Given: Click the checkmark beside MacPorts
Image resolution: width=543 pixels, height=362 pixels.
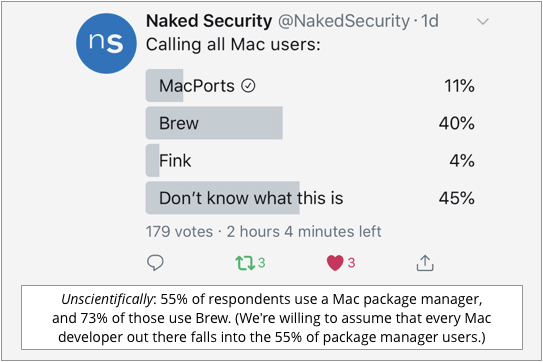Looking at the screenshot, I should [x=248, y=86].
